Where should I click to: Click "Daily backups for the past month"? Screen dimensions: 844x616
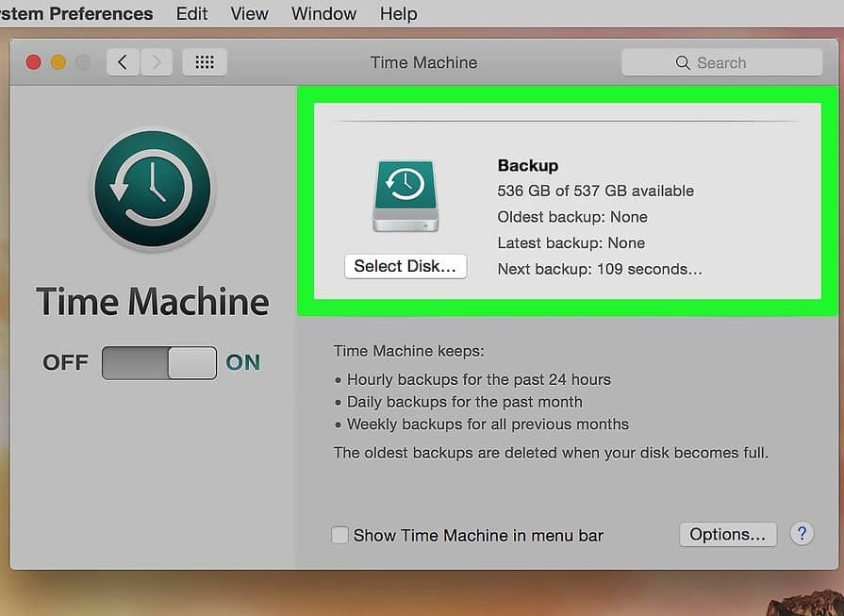[465, 402]
